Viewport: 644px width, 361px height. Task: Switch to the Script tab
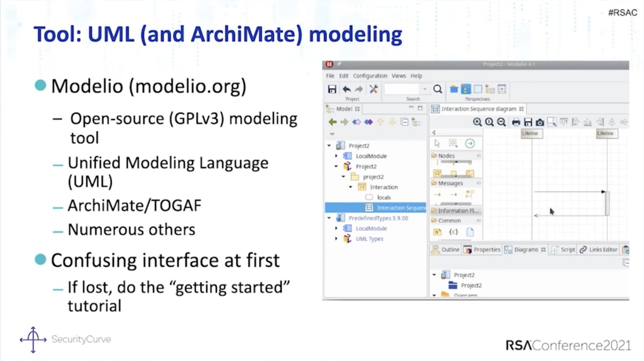coord(563,249)
